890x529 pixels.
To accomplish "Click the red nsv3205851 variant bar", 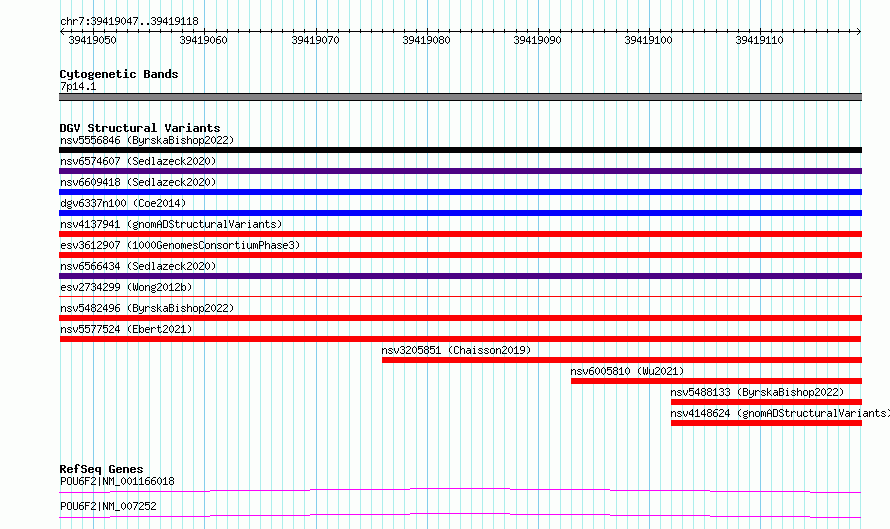I will 622,360.
